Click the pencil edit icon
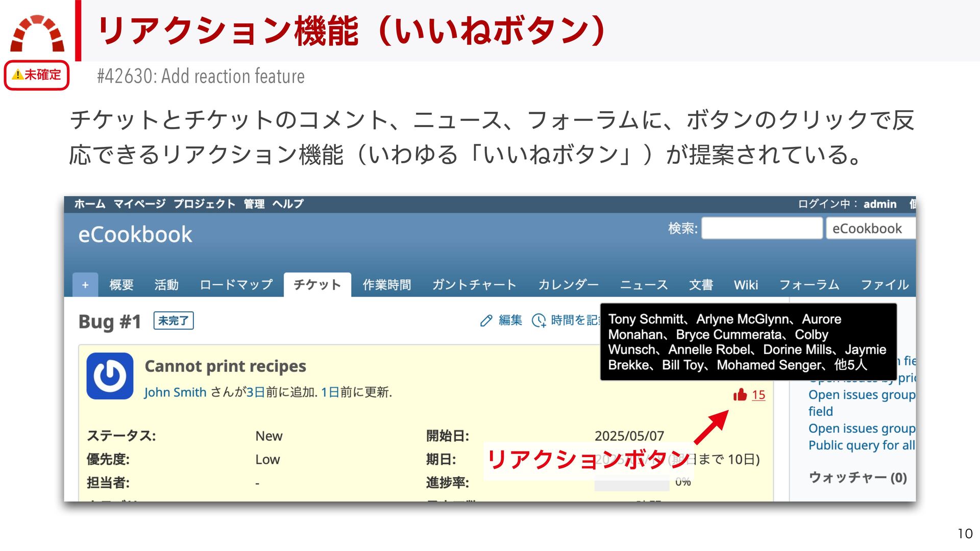This screenshot has width=980, height=551. pyautogui.click(x=486, y=320)
